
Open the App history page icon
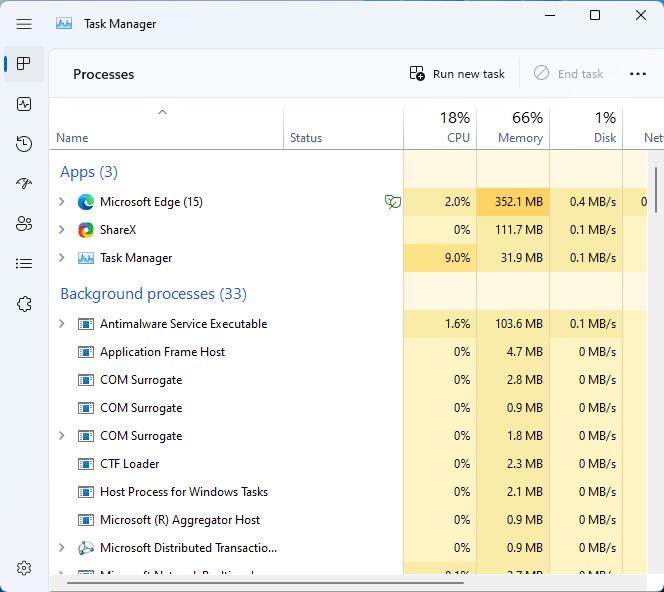coord(24,144)
